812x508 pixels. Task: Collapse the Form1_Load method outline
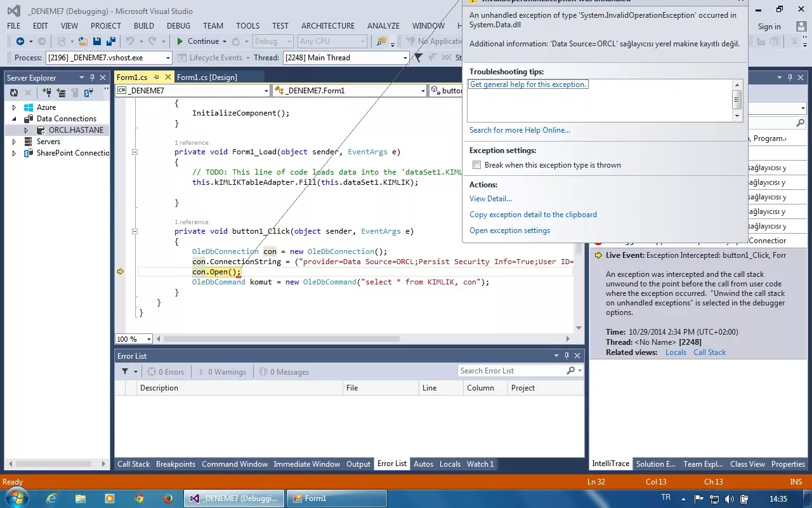(134, 152)
